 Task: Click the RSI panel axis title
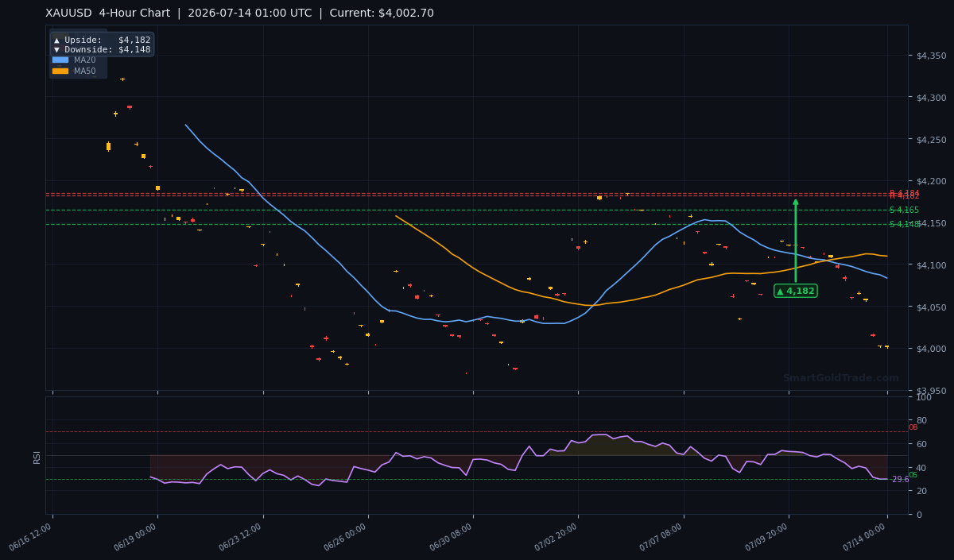tap(37, 456)
